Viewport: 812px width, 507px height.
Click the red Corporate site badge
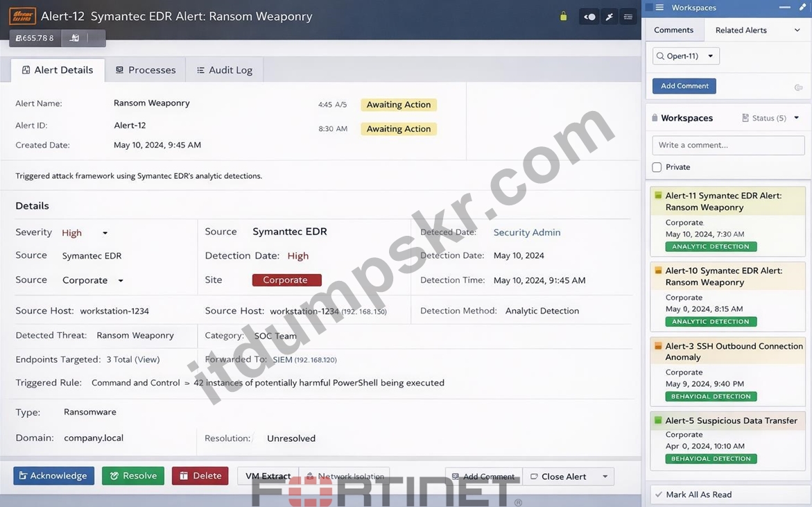coord(287,280)
